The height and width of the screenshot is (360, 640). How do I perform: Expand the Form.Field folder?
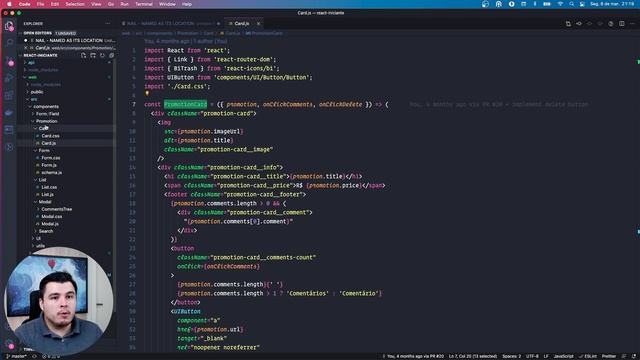pos(46,114)
